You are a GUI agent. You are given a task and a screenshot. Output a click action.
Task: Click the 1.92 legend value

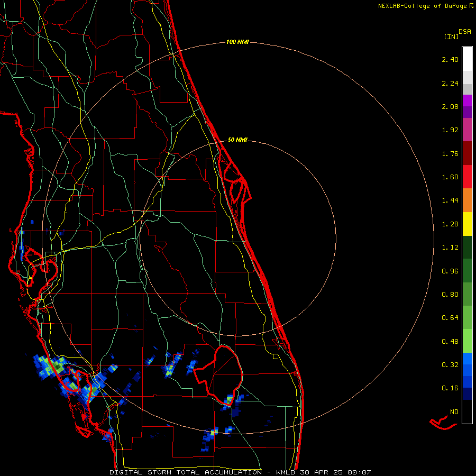pyautogui.click(x=450, y=130)
